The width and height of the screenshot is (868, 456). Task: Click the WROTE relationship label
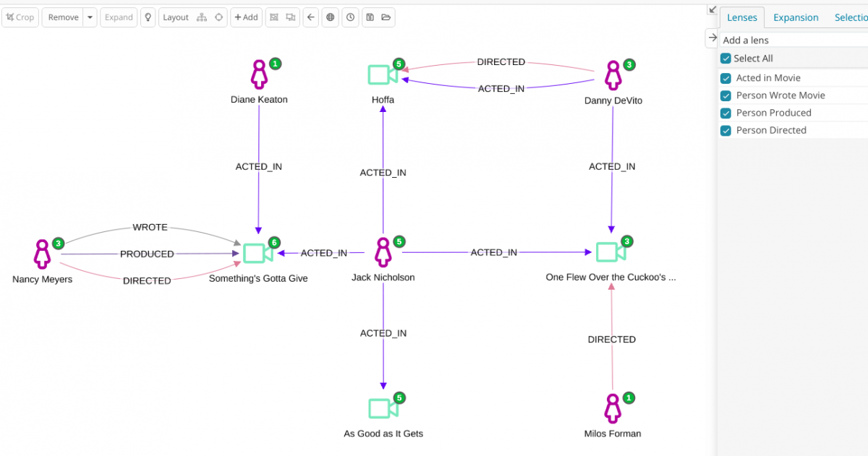150,227
